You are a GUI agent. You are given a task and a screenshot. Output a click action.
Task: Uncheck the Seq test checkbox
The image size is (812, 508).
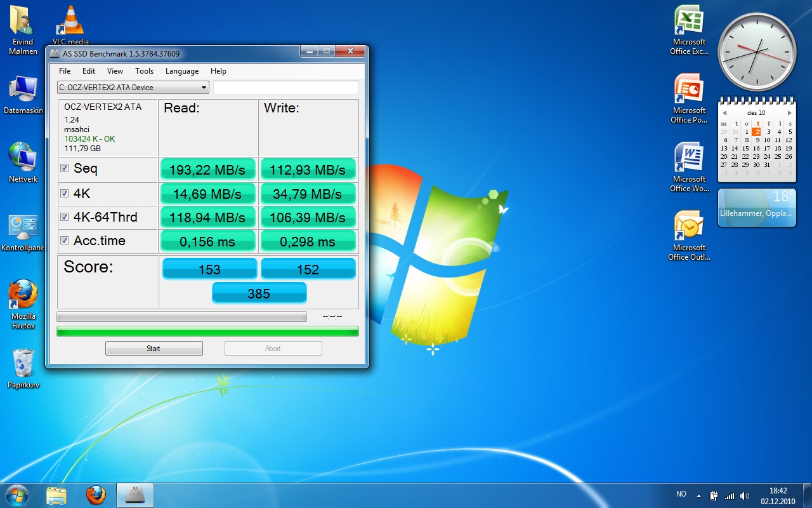tap(64, 168)
